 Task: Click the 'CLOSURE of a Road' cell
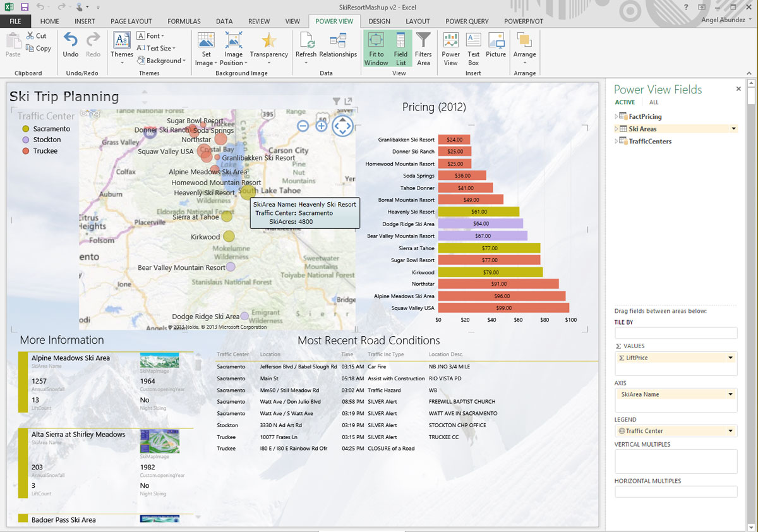[x=391, y=449]
